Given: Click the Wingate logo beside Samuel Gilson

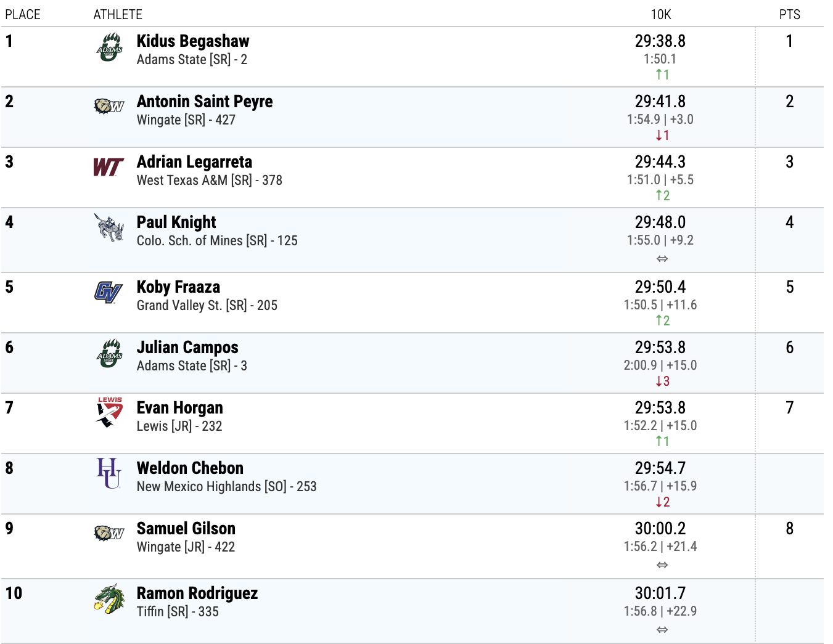Looking at the screenshot, I should tap(109, 533).
